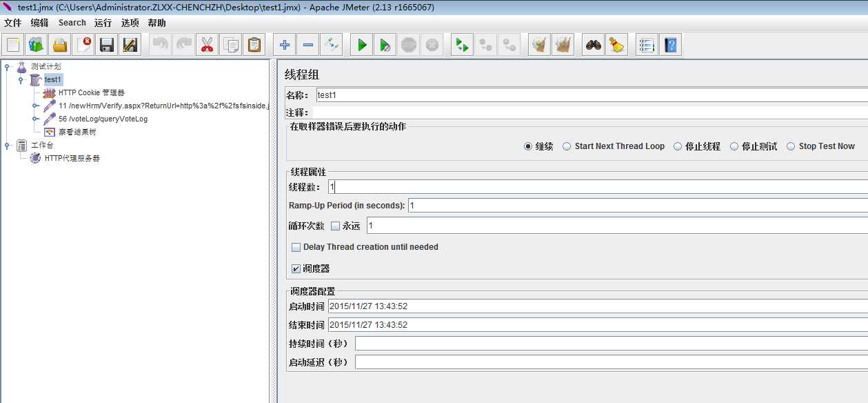Cut selection with the scissors icon
Screen dimensions: 868x403
pos(208,46)
